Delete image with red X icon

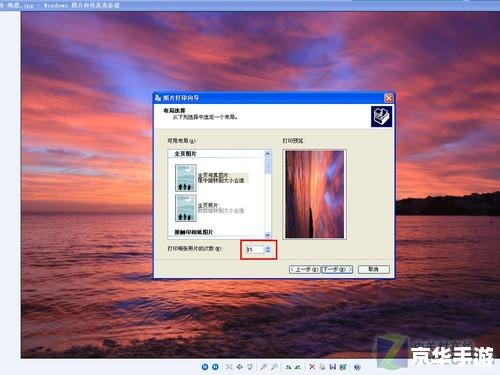point(312,367)
